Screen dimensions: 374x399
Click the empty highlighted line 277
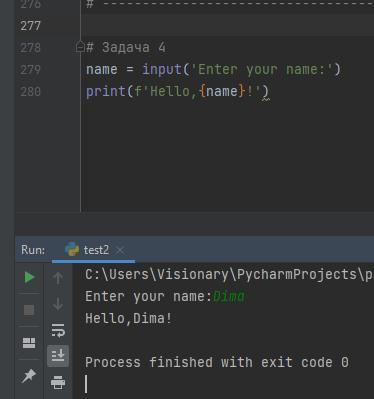coord(228,25)
